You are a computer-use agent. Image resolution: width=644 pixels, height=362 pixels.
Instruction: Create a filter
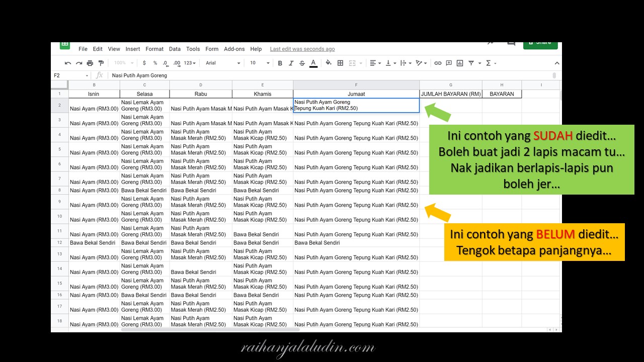point(471,63)
